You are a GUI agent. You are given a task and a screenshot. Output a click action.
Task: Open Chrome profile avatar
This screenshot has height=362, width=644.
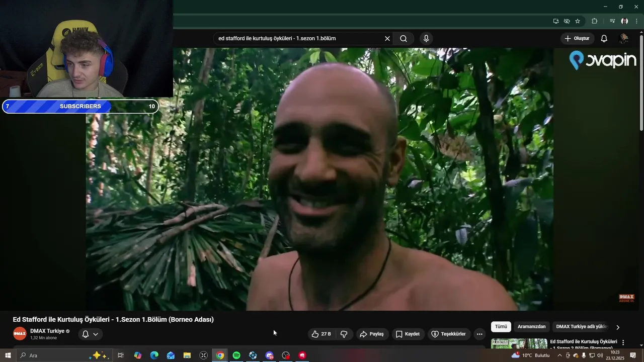(x=624, y=21)
